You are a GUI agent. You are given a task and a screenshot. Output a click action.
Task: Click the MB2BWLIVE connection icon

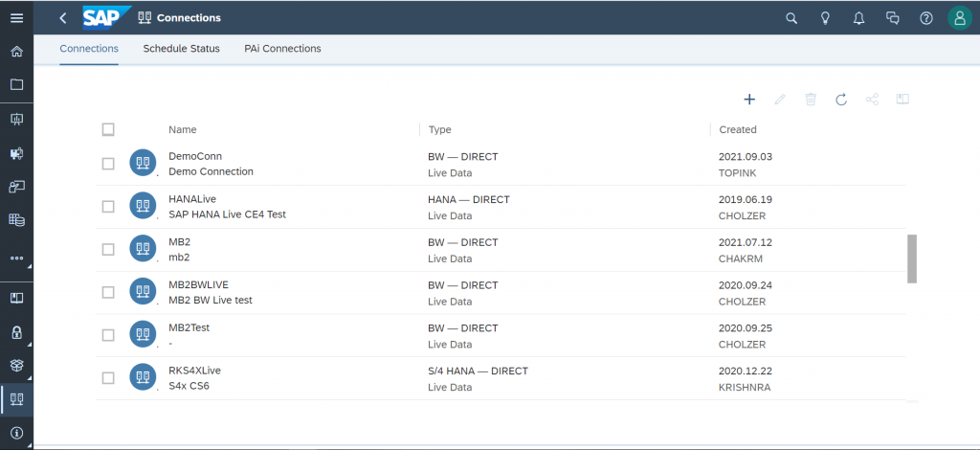point(143,292)
